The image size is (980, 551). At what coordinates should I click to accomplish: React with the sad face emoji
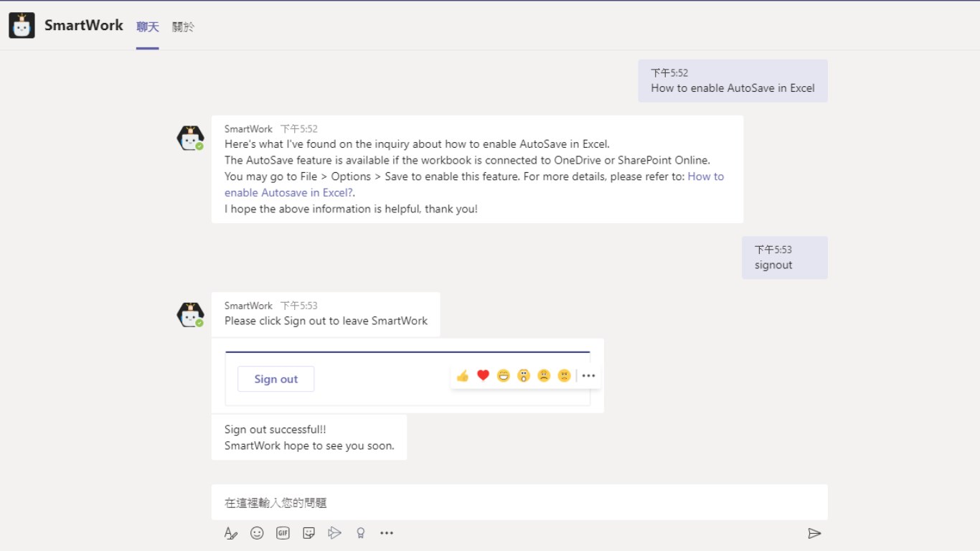(544, 376)
